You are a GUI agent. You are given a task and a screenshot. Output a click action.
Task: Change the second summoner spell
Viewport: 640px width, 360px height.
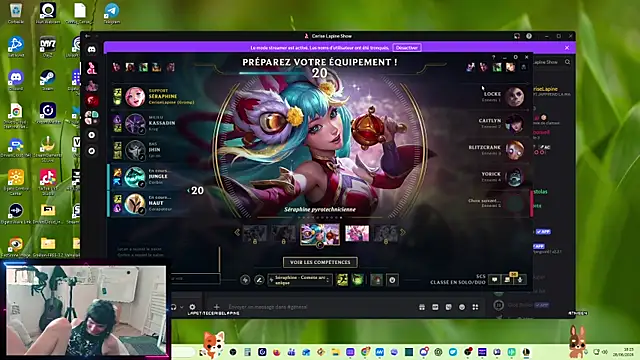(358, 280)
